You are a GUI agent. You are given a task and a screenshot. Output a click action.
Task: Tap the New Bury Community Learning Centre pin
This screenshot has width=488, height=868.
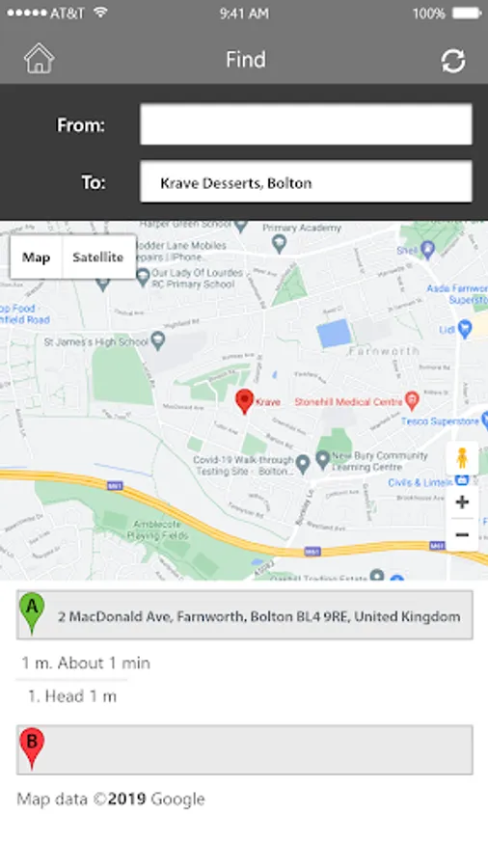click(x=322, y=458)
